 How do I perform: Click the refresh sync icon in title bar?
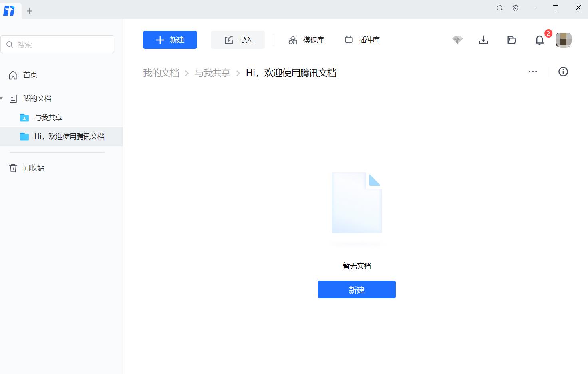point(499,8)
